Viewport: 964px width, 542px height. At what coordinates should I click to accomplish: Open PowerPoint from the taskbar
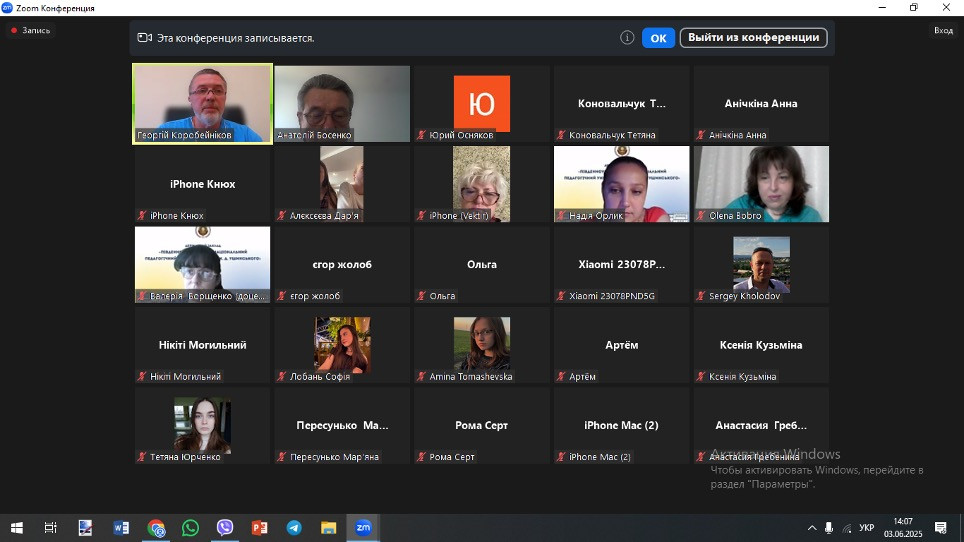(x=259, y=527)
